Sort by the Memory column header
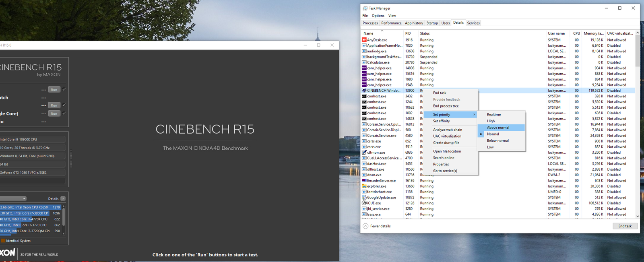 click(x=594, y=33)
